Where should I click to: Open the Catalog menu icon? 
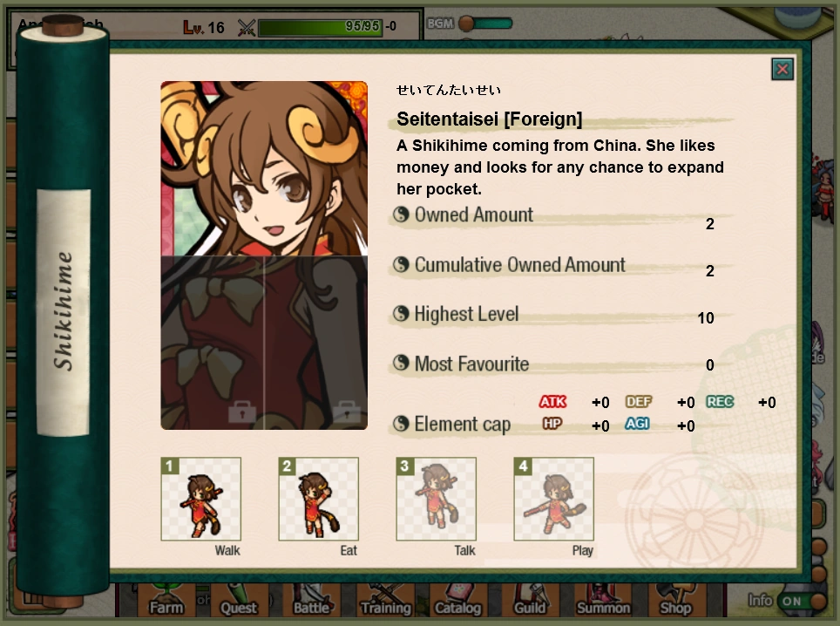click(458, 602)
